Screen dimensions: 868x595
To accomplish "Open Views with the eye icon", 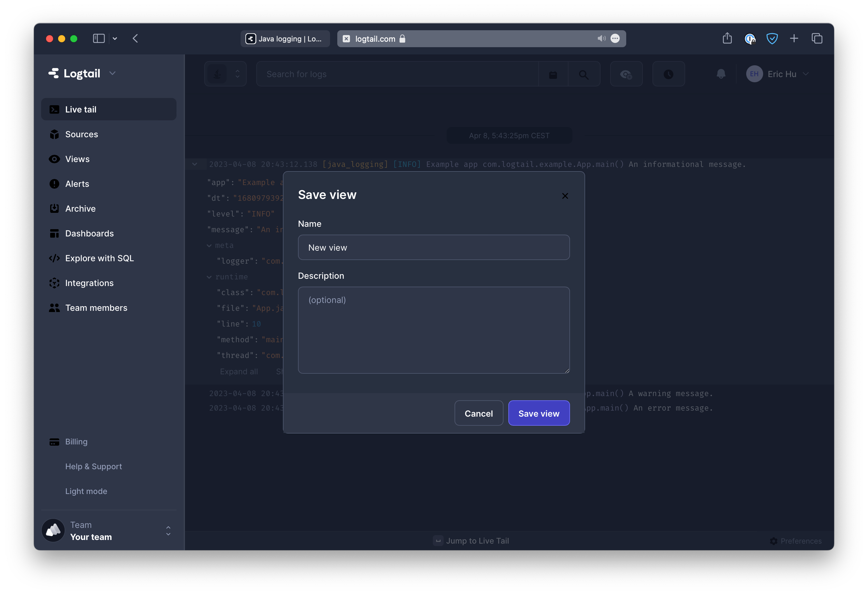I will point(77,159).
